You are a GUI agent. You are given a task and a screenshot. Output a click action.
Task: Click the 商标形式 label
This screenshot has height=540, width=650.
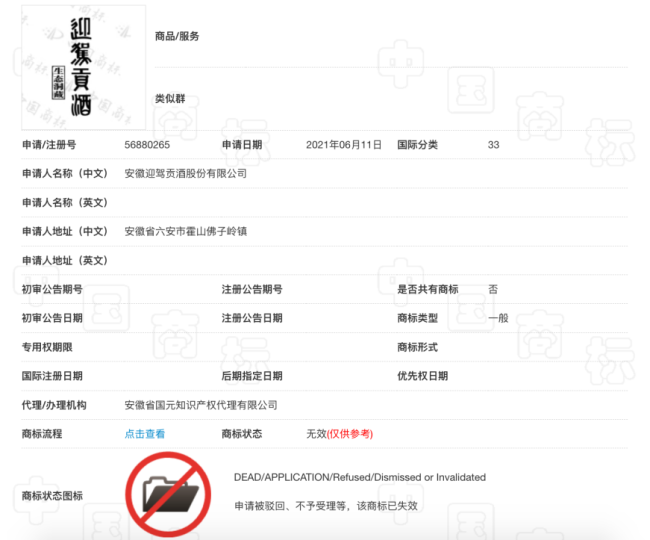[417, 347]
